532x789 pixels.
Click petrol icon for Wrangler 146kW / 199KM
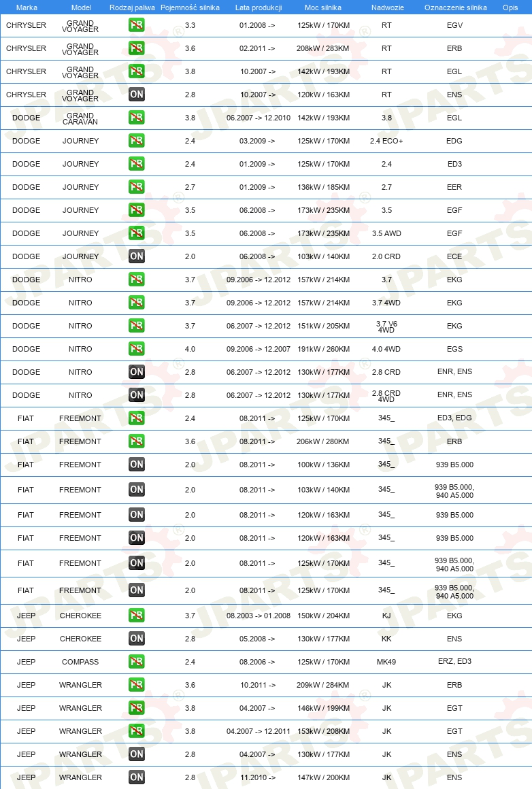[136, 709]
